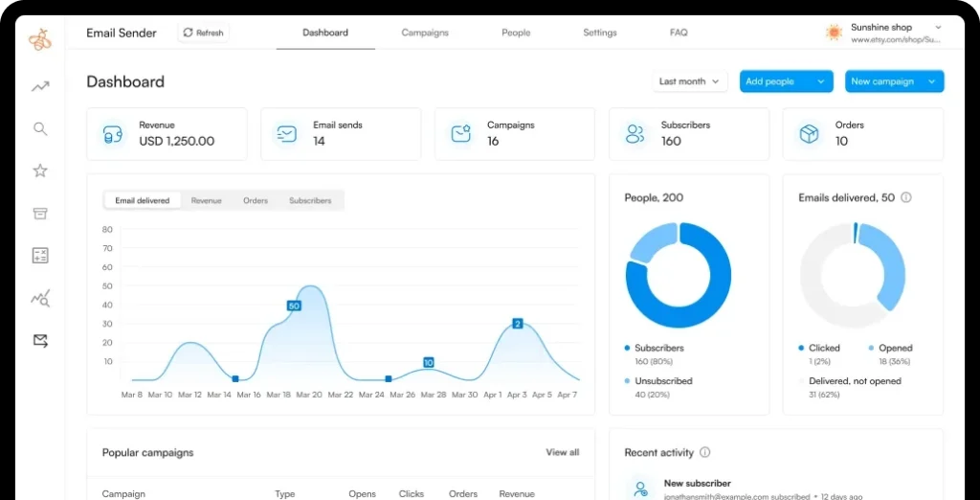The width and height of the screenshot is (980, 500).
Task: Click the chart data point labeled 2
Action: 517,324
